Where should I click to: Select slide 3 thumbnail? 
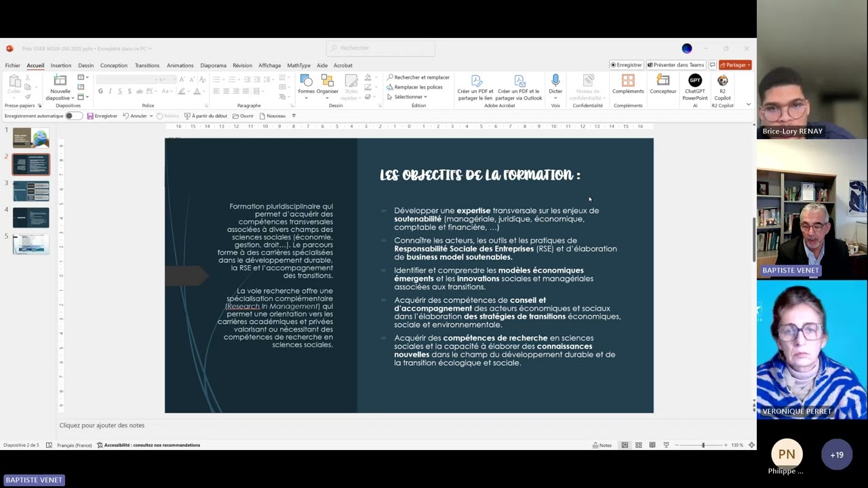(x=31, y=190)
